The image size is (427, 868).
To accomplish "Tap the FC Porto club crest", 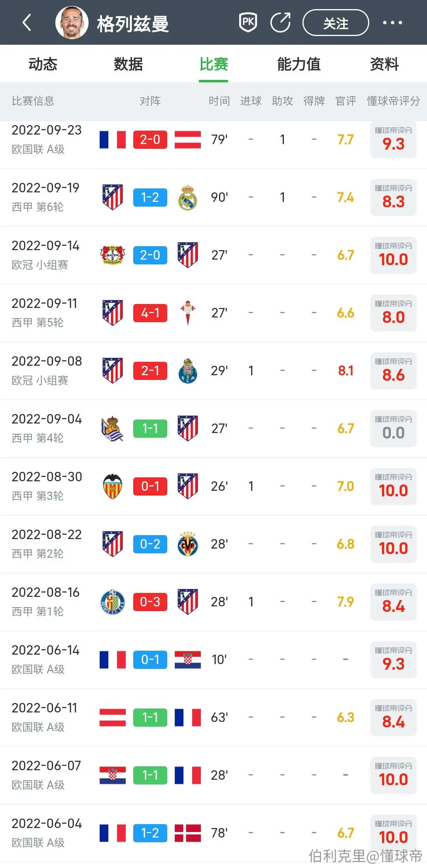I will pyautogui.click(x=188, y=370).
